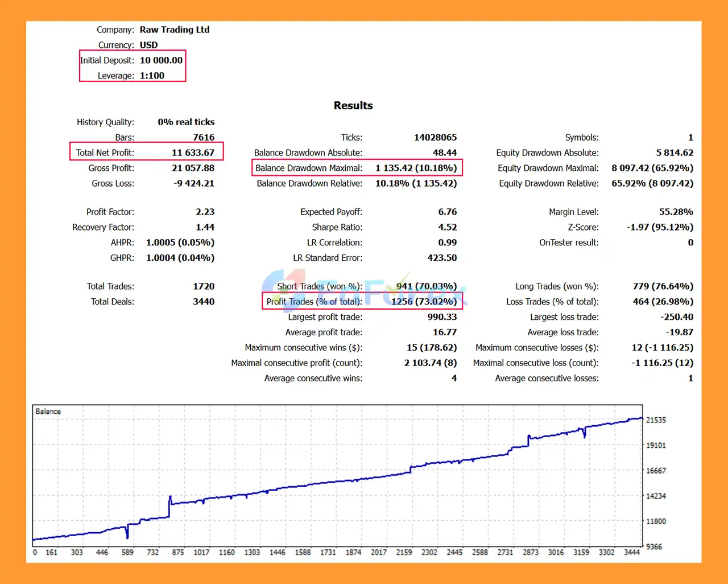Click the Initial Deposit value 10 000.00
This screenshot has width=728, height=584.
point(161,60)
